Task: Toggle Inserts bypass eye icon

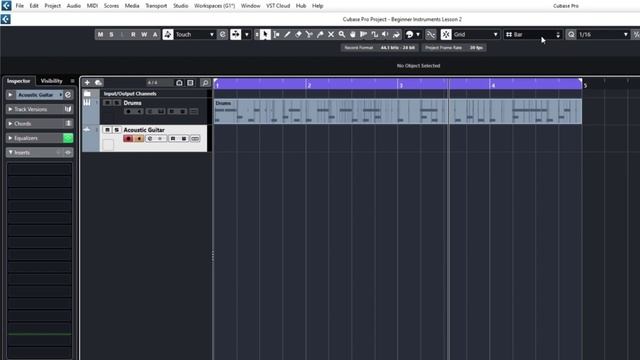Action: click(x=68, y=152)
